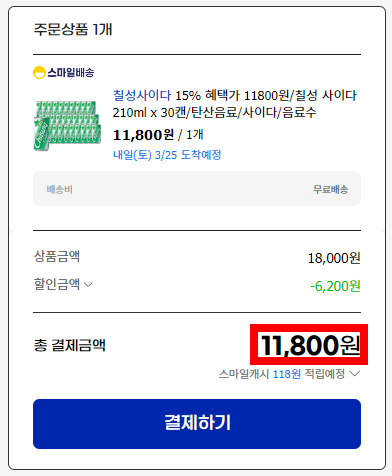The image size is (392, 476).
Task: Open the blue 칠성사이다 brand link
Action: pyautogui.click(x=142, y=96)
